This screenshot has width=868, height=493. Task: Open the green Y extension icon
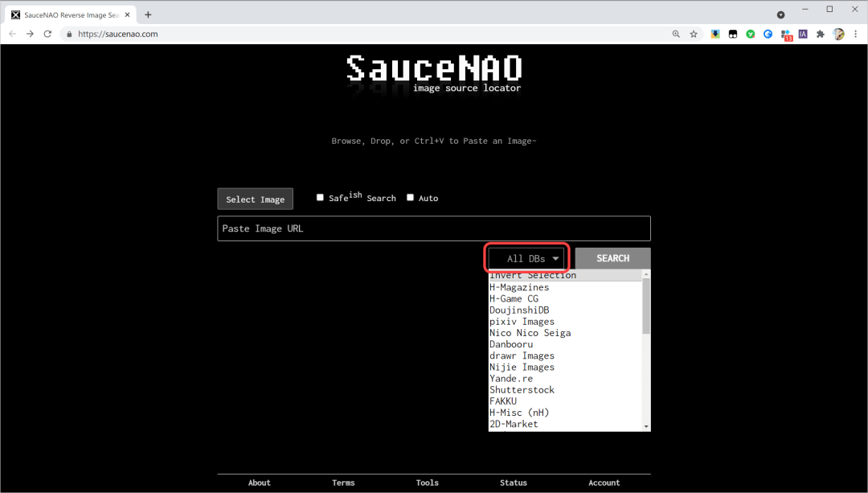tap(750, 34)
